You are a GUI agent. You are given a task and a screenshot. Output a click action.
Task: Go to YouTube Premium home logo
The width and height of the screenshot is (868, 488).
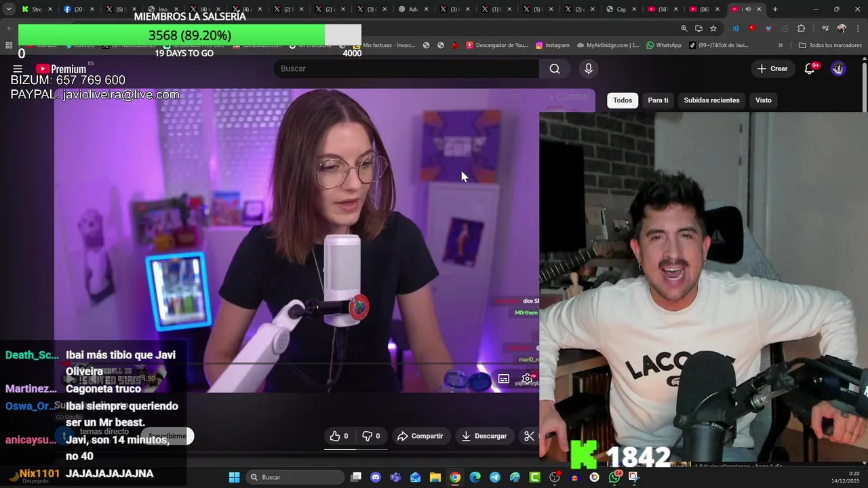[x=61, y=69]
